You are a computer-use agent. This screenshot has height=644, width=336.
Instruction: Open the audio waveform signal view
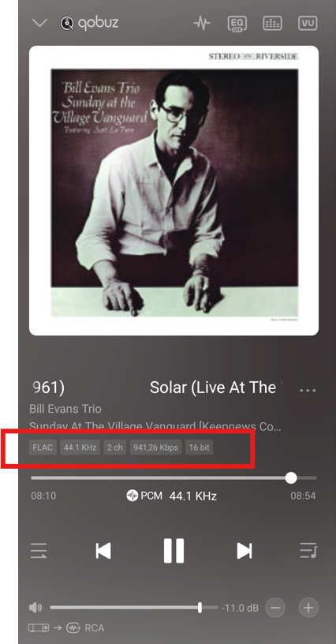click(202, 23)
